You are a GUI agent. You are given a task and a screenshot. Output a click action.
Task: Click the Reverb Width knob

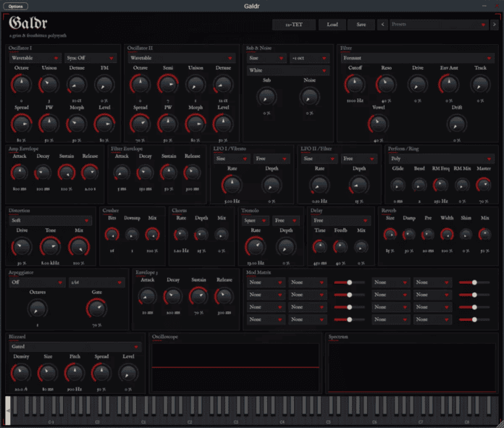(x=447, y=235)
